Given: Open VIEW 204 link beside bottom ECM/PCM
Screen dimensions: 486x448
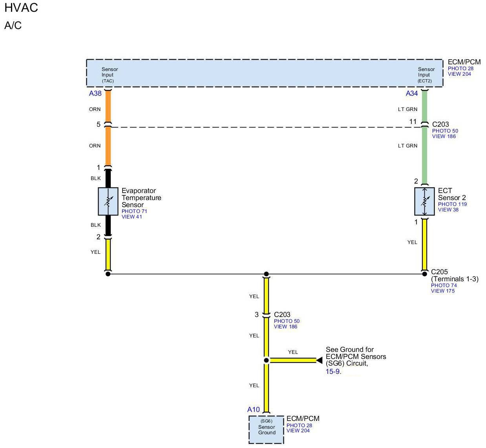Looking at the screenshot, I should pos(298,430).
